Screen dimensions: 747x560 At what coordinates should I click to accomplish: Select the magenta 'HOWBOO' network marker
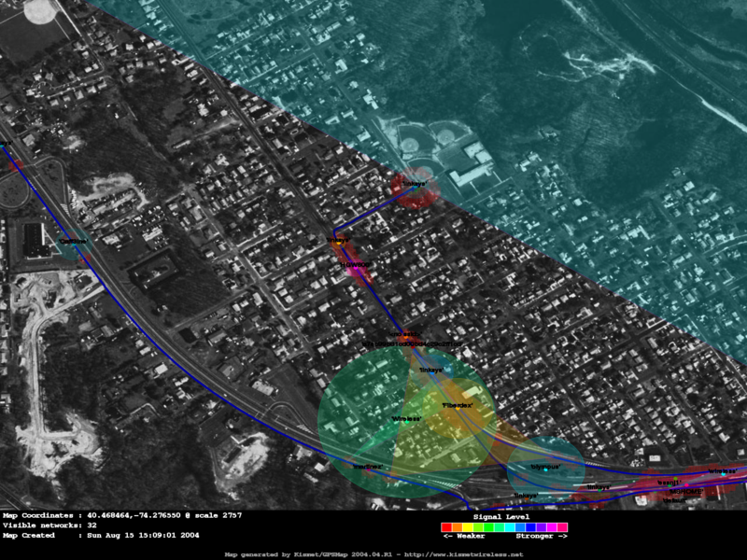(354, 265)
